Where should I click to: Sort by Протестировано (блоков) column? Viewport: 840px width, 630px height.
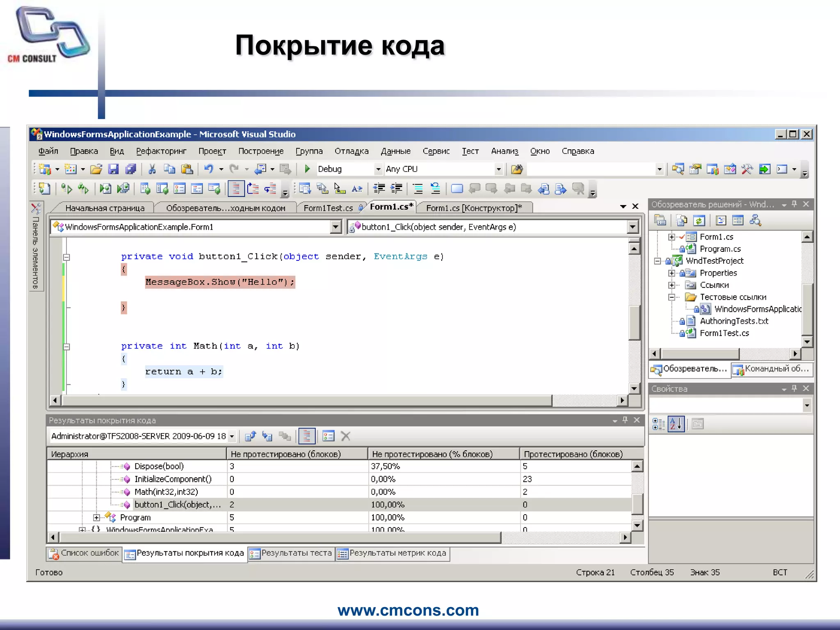[581, 454]
